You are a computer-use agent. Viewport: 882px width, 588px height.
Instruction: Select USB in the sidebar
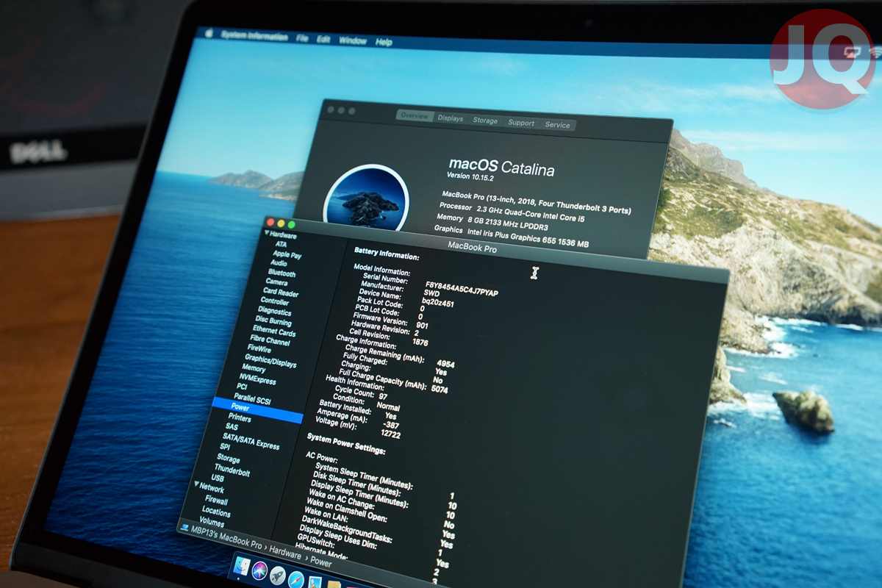[218, 478]
